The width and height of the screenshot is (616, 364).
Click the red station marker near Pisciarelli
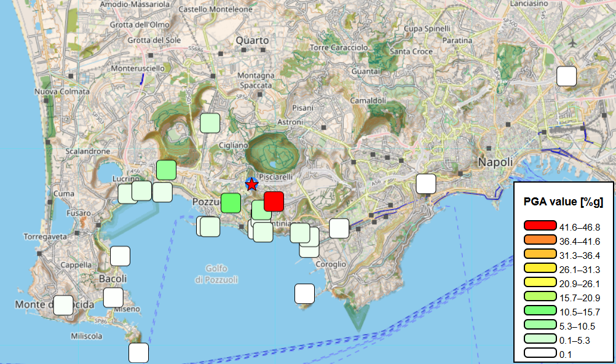click(x=274, y=199)
